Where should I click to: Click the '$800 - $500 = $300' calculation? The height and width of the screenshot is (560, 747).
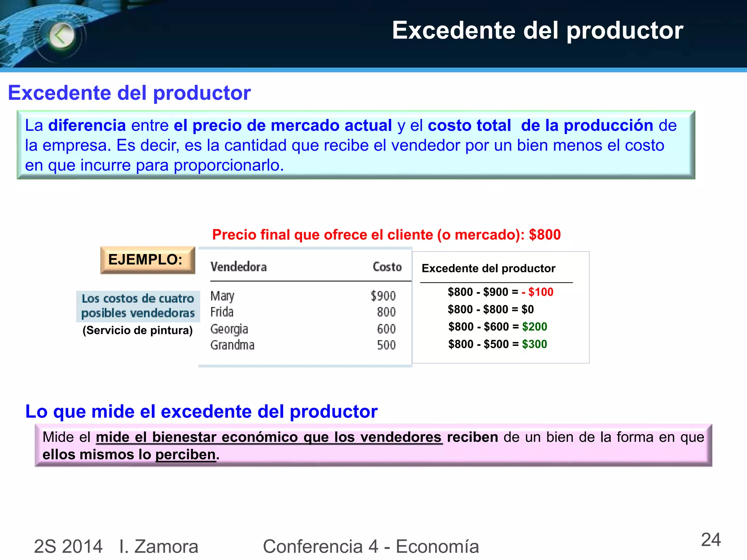[498, 344]
